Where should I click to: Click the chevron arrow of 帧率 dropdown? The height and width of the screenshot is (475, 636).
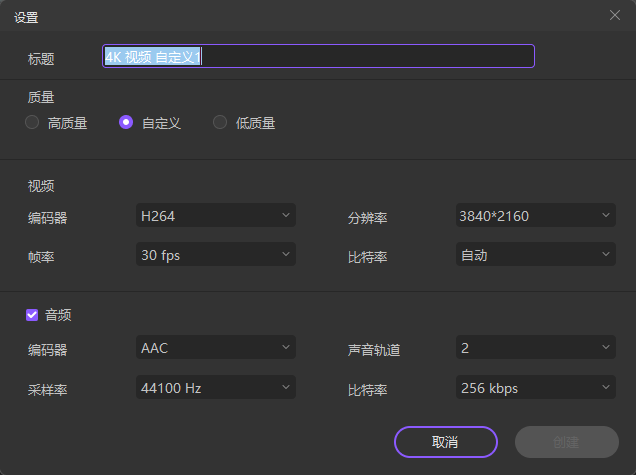tap(286, 255)
